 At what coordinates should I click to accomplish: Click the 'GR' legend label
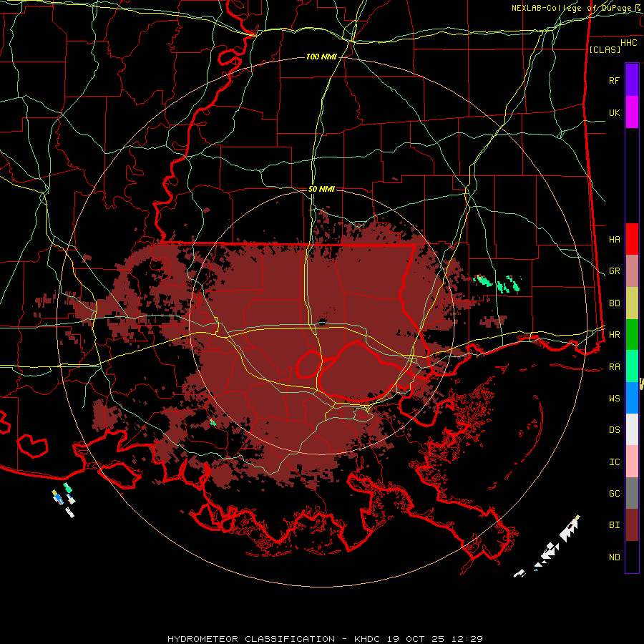615,271
